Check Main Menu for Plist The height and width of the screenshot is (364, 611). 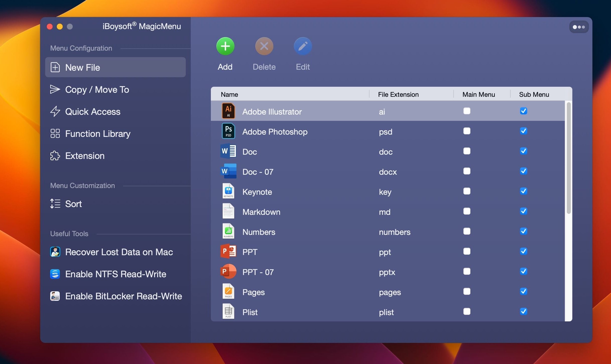coord(467,311)
